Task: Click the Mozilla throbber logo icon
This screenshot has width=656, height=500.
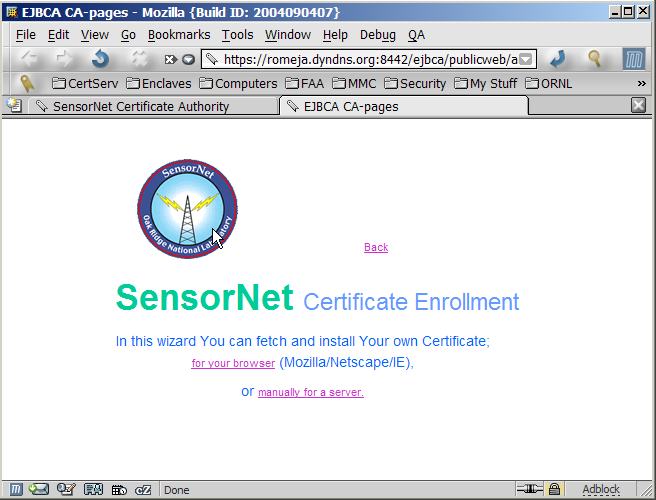Action: [633, 59]
